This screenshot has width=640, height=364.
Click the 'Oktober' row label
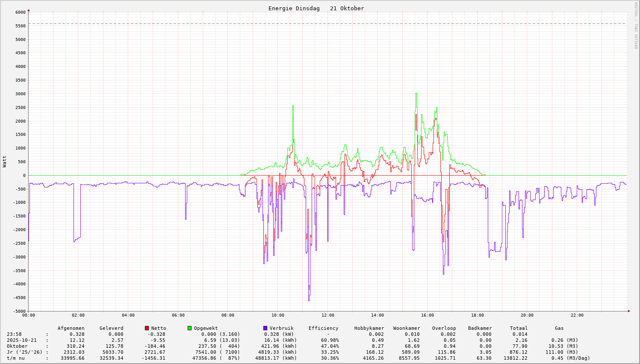(17, 346)
